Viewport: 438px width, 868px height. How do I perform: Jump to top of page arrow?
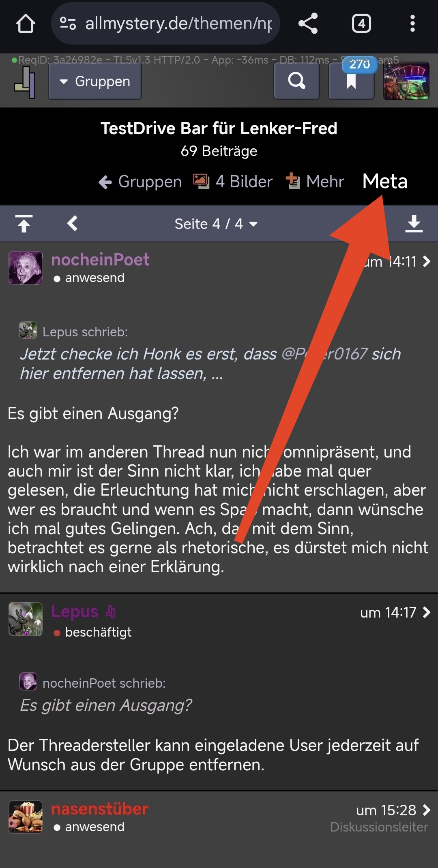tap(24, 224)
